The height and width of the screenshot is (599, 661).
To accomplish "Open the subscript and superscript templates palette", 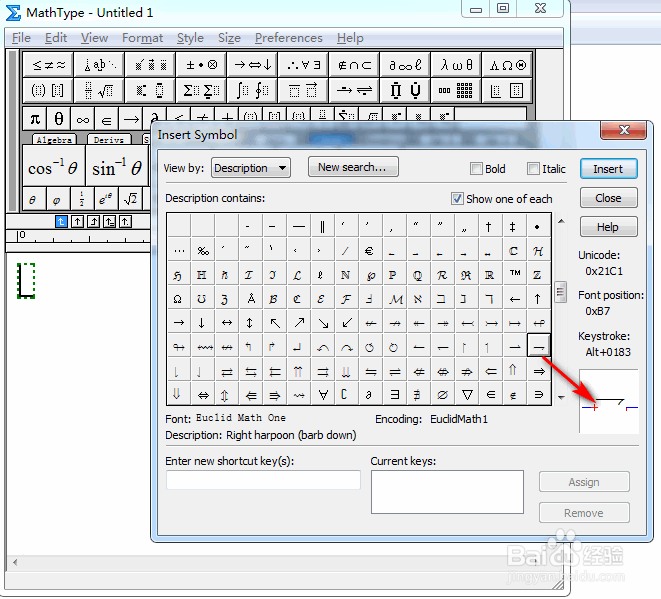I will (x=150, y=90).
